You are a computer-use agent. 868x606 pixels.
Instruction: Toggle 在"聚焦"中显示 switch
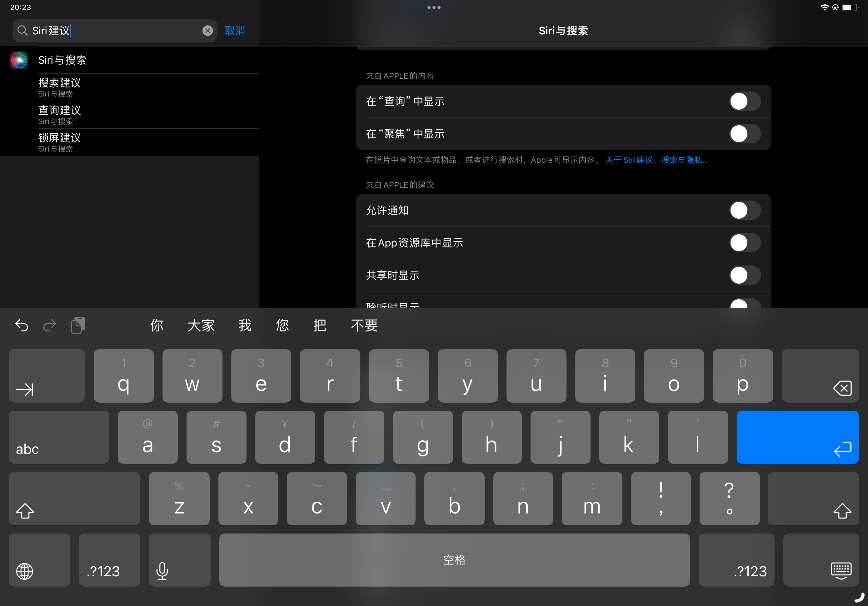[745, 134]
